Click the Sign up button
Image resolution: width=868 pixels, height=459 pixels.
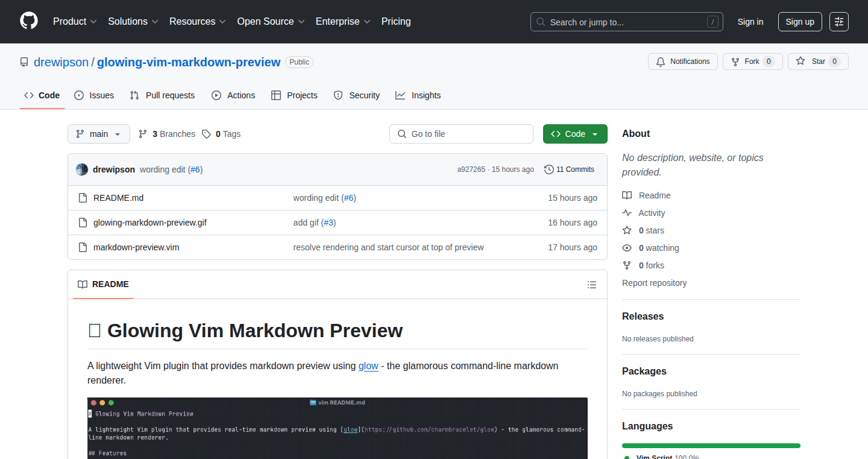coord(800,22)
